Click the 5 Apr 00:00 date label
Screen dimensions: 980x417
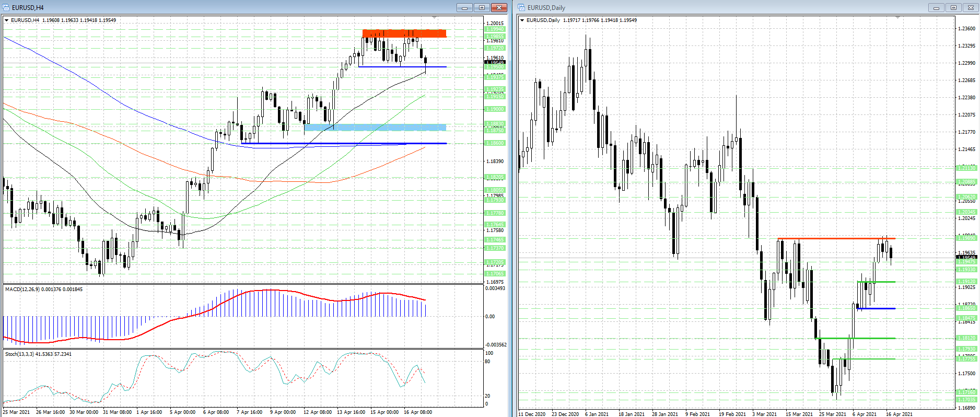coord(182,412)
